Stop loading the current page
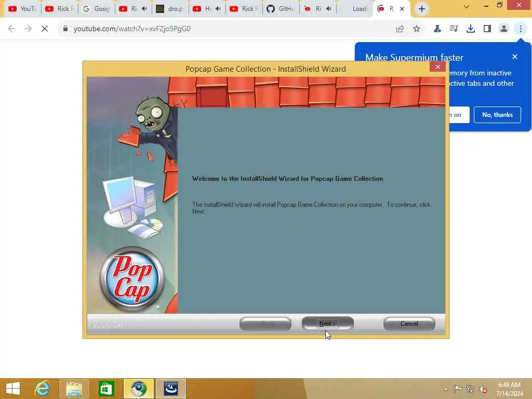The image size is (532, 399). [x=45, y=29]
